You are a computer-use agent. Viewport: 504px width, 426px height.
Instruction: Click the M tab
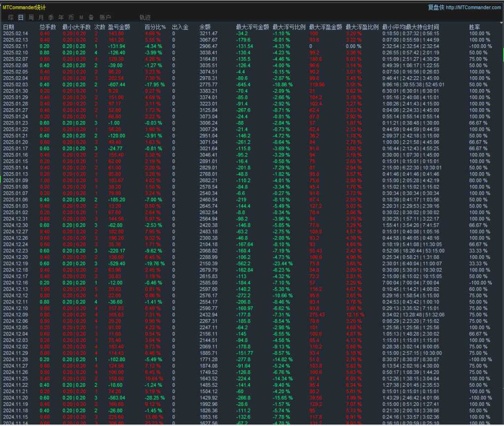(81, 17)
